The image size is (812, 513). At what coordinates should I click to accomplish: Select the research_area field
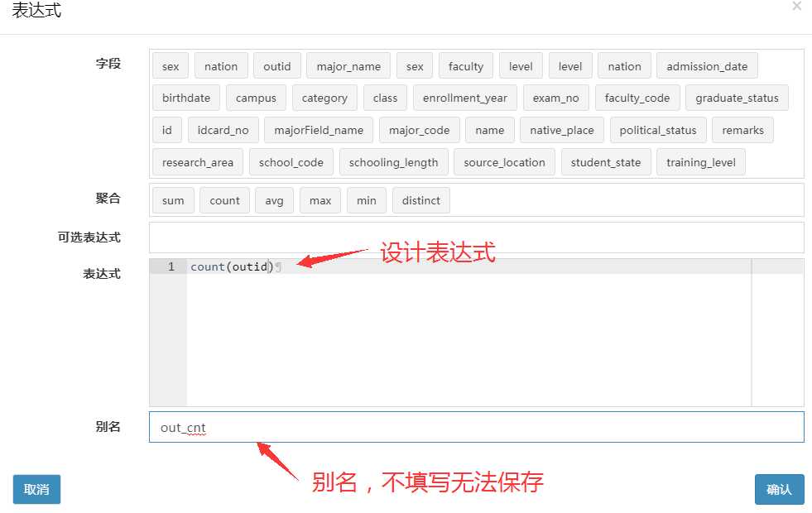pos(198,162)
